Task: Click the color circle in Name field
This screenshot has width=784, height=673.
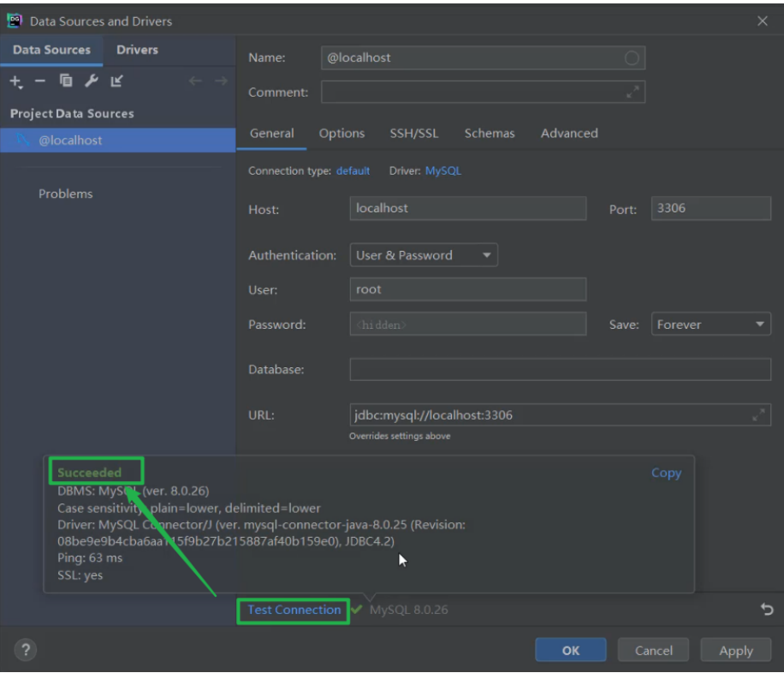Action: coord(632,58)
